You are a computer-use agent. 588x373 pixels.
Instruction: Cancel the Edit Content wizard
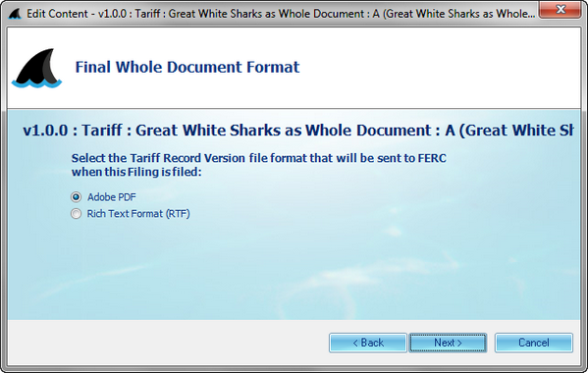(534, 343)
